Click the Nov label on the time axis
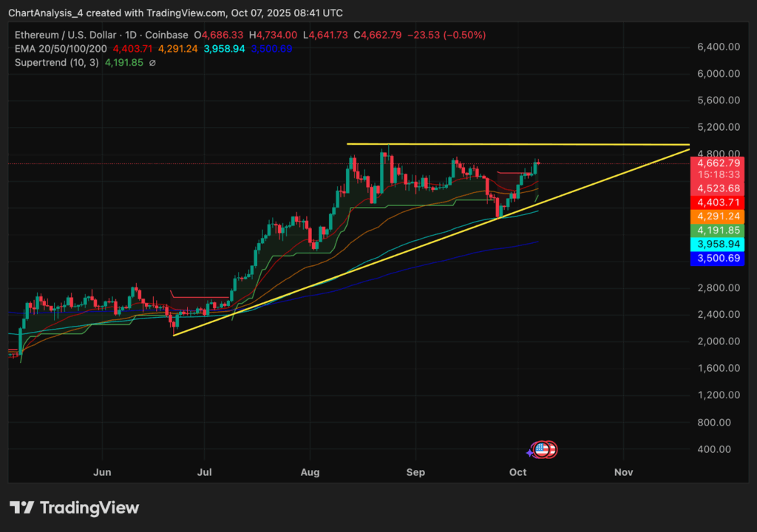The height and width of the screenshot is (532, 757). coord(623,471)
